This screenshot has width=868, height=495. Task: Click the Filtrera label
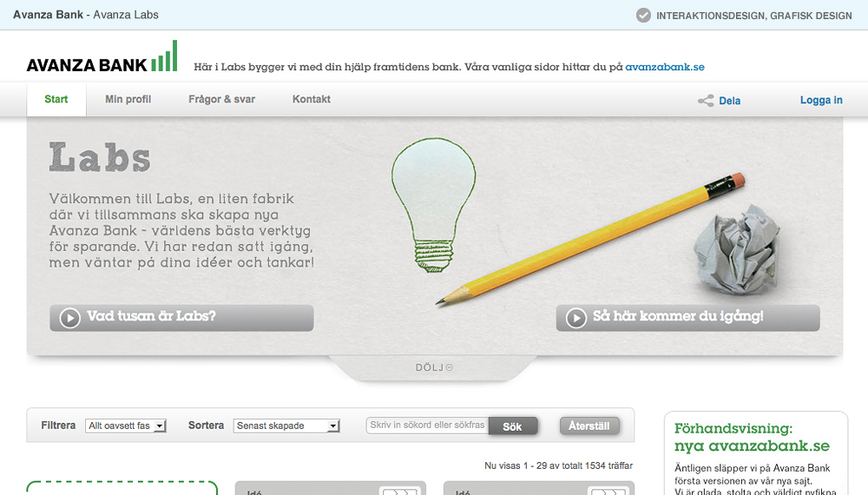click(58, 426)
